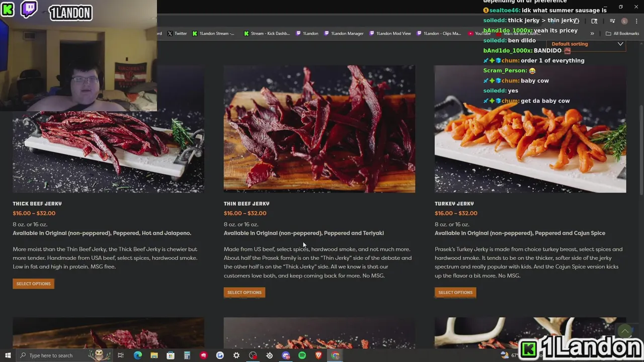Screen dimensions: 644x362
Task: Open the YouTube bookmark
Action: (478, 34)
